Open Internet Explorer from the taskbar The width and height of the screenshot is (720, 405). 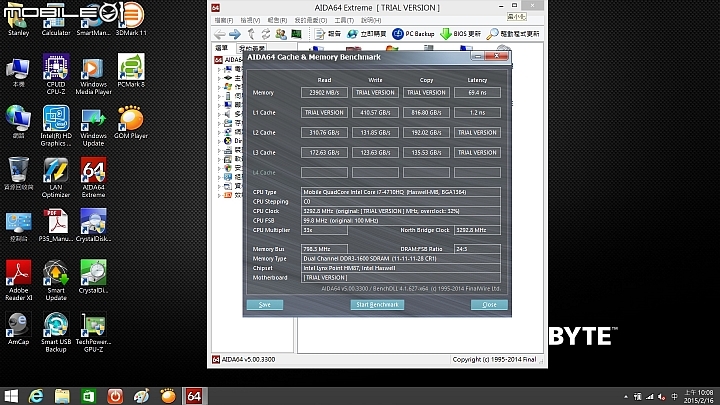[36, 396]
